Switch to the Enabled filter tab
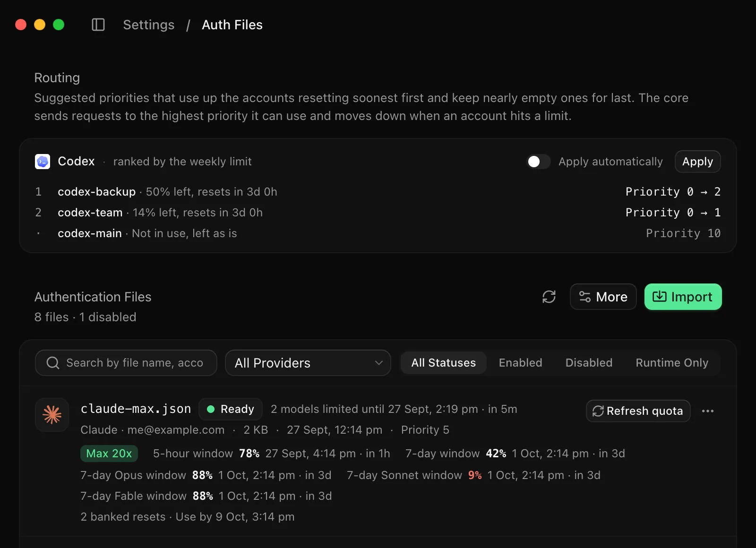This screenshot has height=548, width=756. [520, 363]
